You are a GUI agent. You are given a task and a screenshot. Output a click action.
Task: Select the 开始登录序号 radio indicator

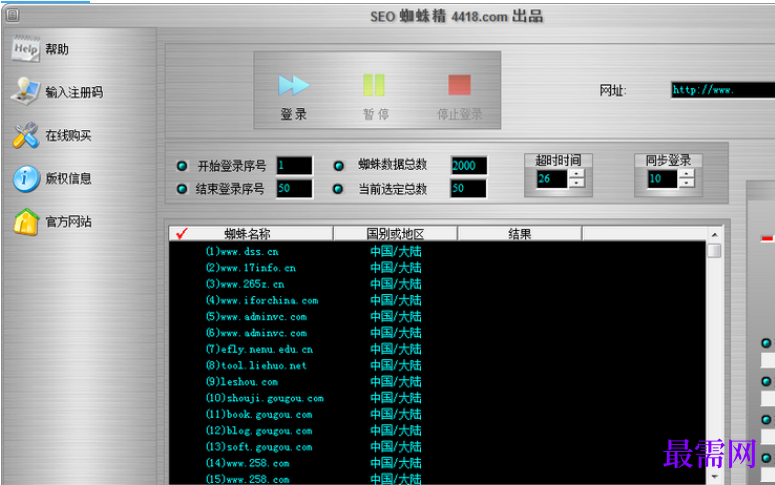pos(182,166)
